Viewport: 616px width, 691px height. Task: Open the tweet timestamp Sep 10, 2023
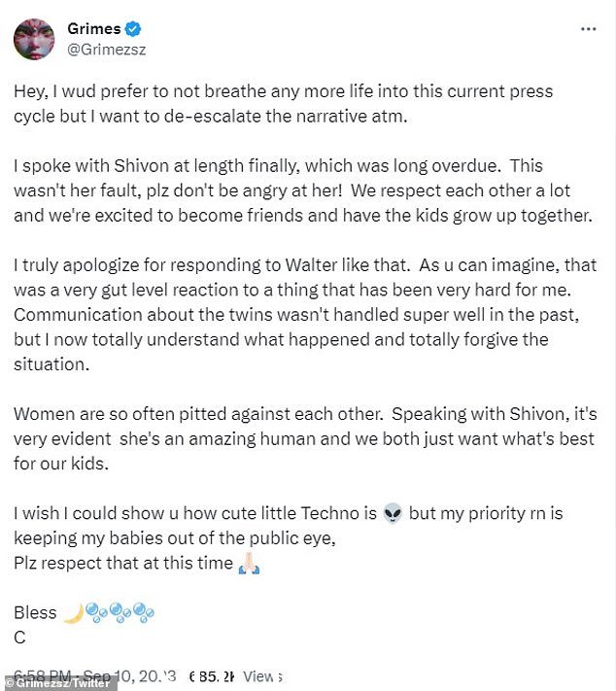pos(95,675)
